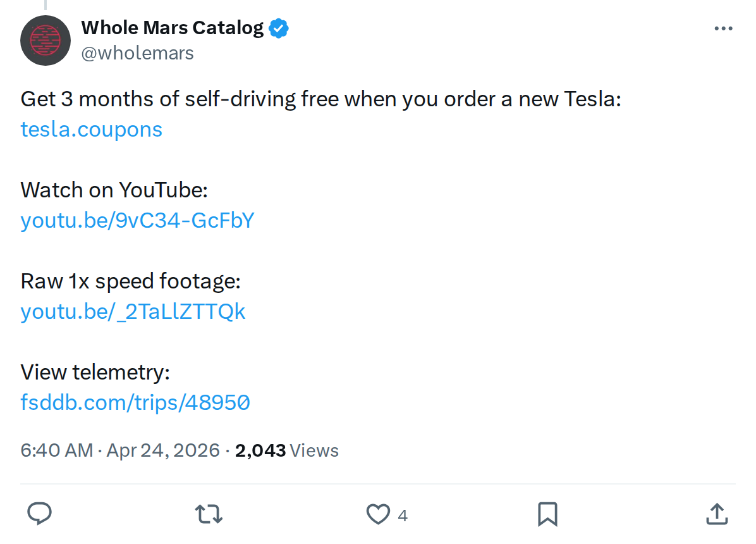Click the Watch on YouTube text line
The image size is (756, 544).
click(x=114, y=190)
